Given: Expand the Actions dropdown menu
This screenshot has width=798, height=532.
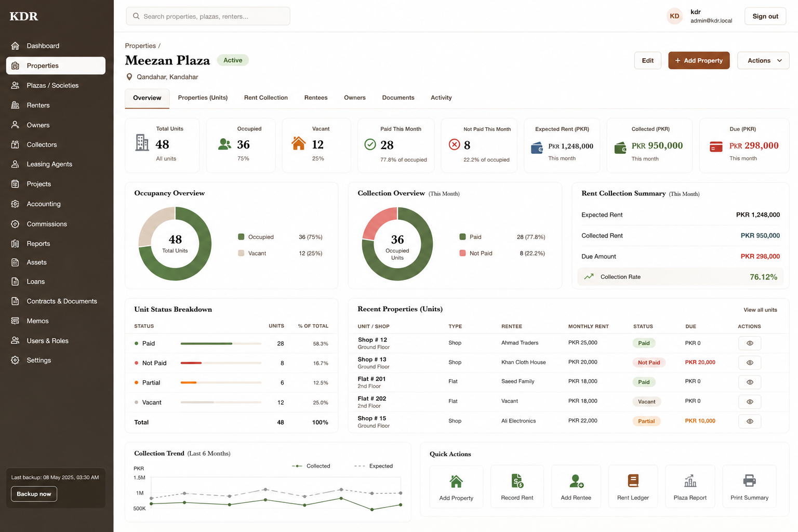Looking at the screenshot, I should 763,61.
